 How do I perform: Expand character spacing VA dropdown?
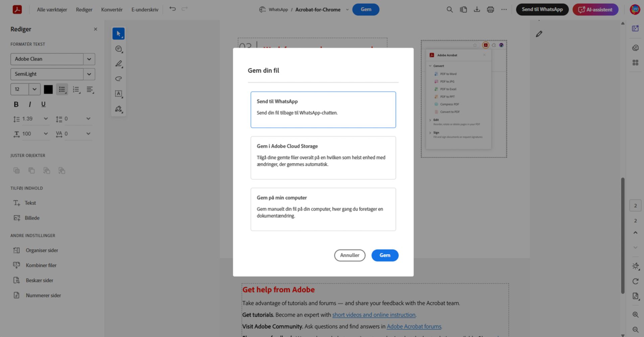coord(88,134)
